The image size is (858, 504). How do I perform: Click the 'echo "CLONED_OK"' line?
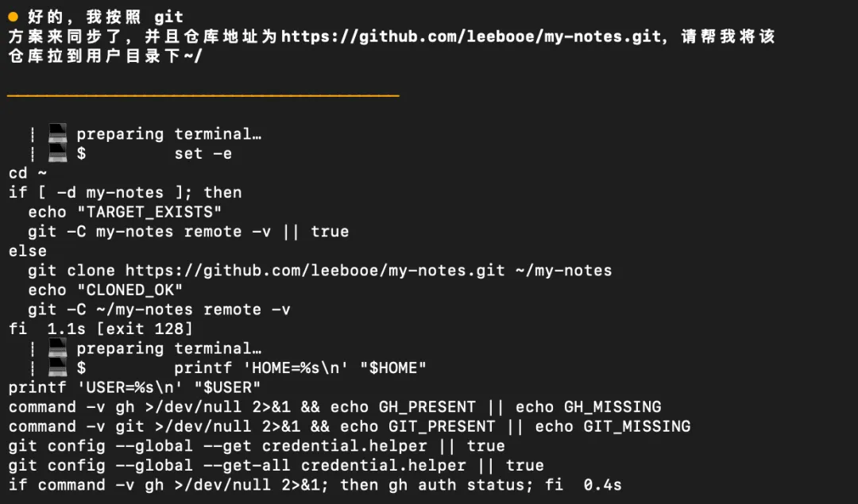tap(105, 290)
